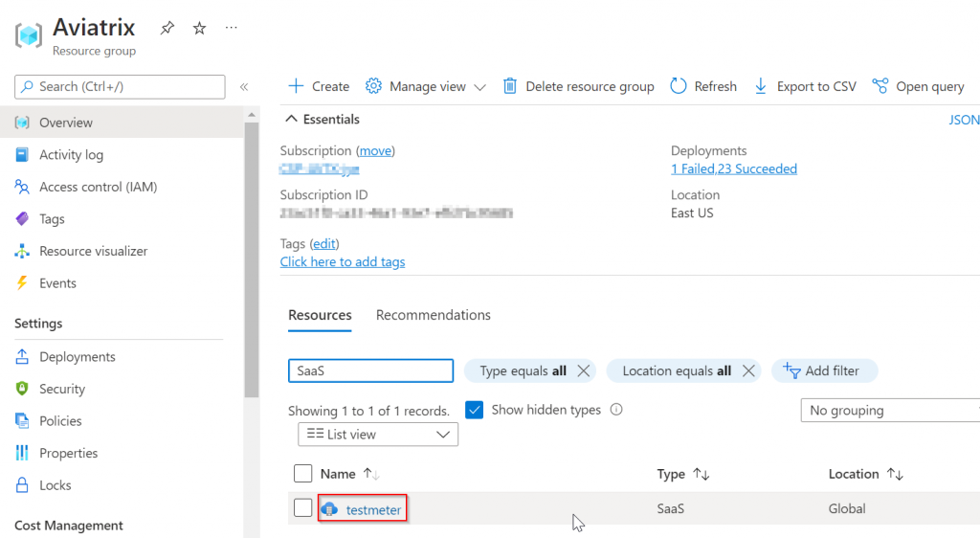Click the testmeter SaaS cloud icon
980x538 pixels.
click(x=329, y=509)
